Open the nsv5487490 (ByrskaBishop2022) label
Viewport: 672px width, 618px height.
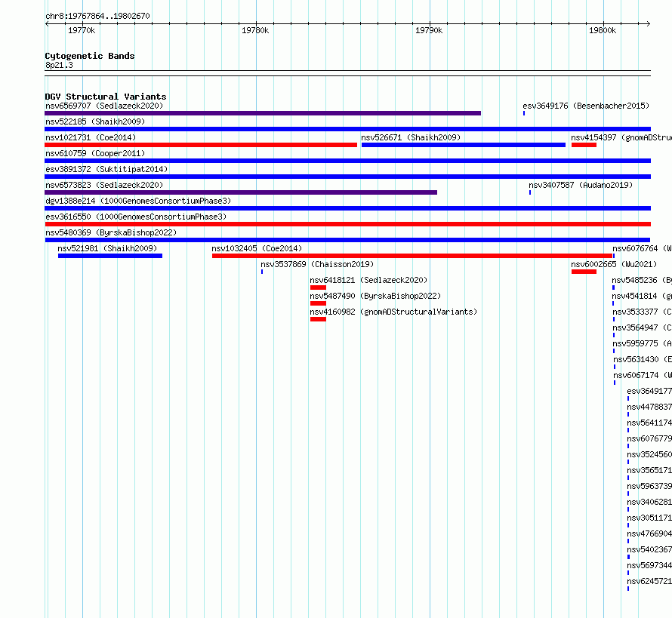375,296
